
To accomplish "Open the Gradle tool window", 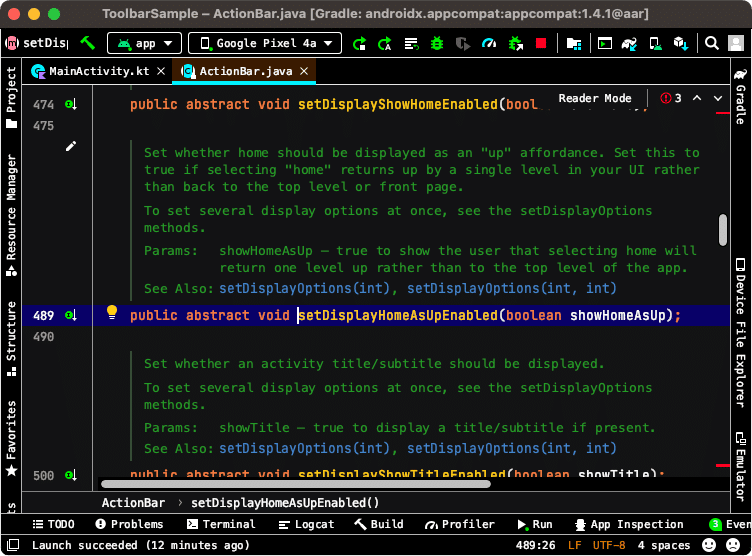I will tap(740, 96).
